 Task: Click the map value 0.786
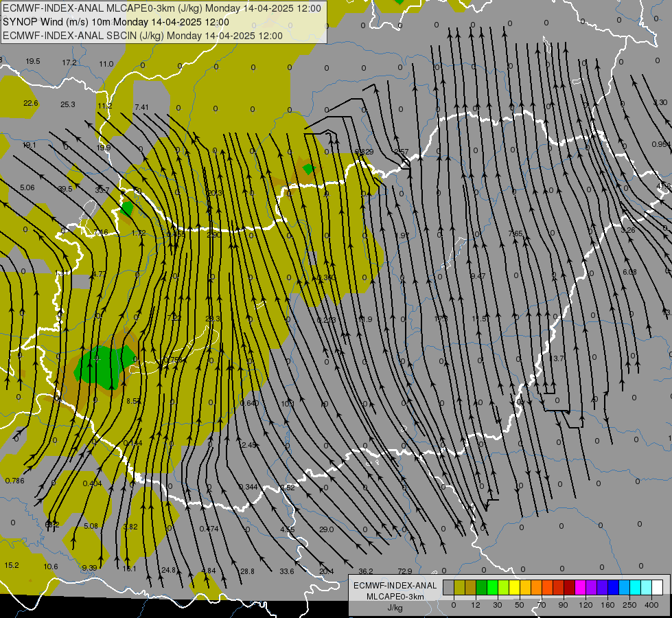click(x=14, y=481)
